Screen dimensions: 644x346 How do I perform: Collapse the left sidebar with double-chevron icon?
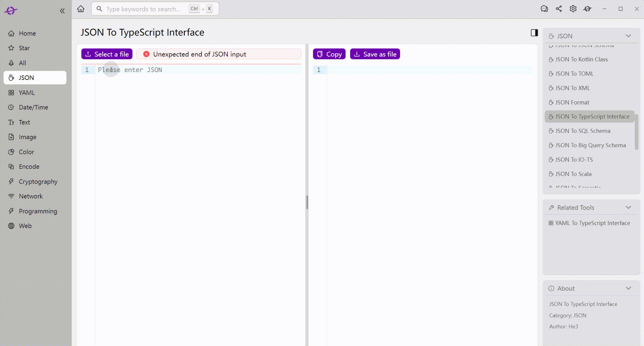(62, 11)
